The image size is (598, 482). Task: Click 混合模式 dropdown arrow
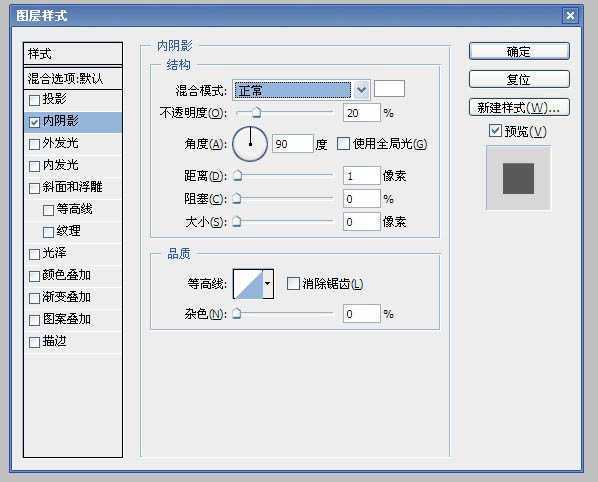point(361,90)
